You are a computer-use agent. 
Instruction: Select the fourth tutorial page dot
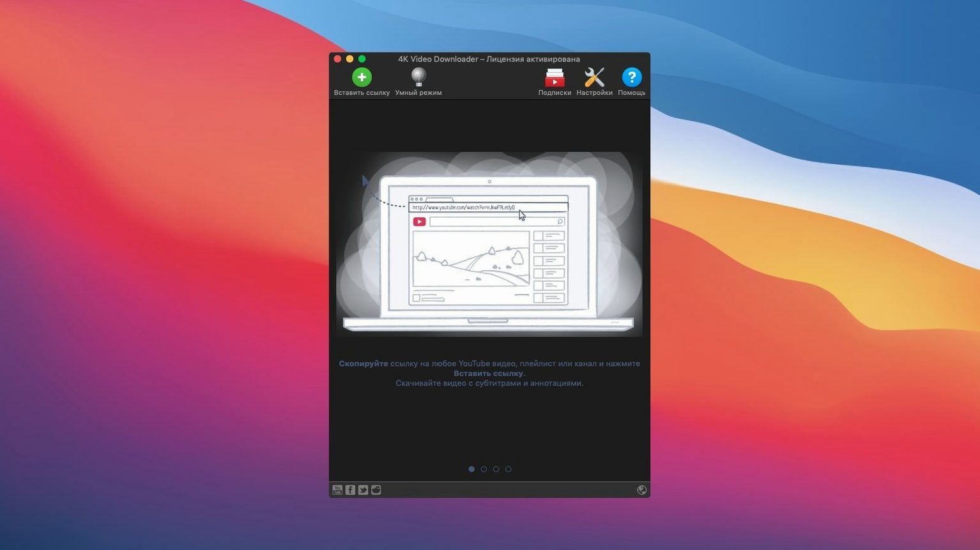click(x=509, y=469)
